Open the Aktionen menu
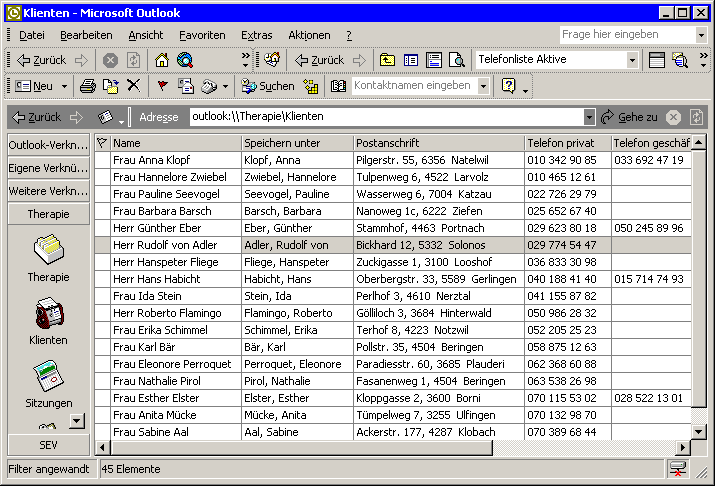715x486 pixels. tap(309, 35)
